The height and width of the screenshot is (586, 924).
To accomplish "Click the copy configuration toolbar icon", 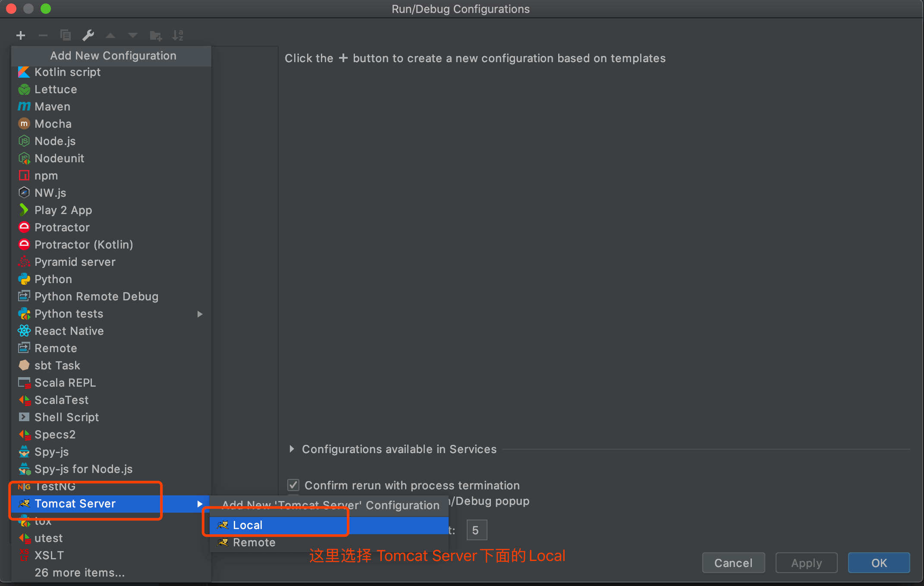I will pos(66,35).
